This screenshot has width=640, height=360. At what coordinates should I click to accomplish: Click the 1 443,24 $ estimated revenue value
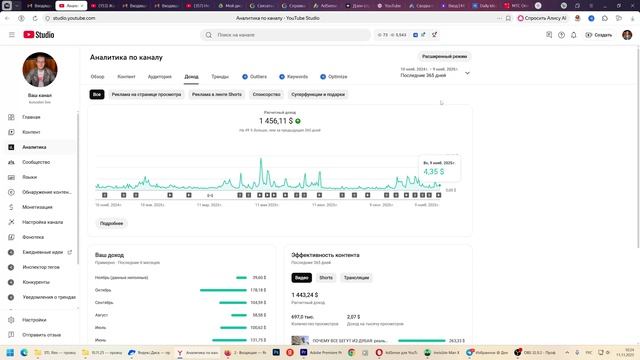coord(304,295)
